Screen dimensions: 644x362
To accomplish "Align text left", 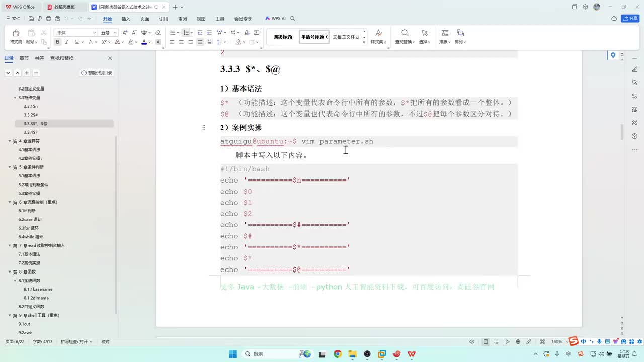I will [172, 42].
